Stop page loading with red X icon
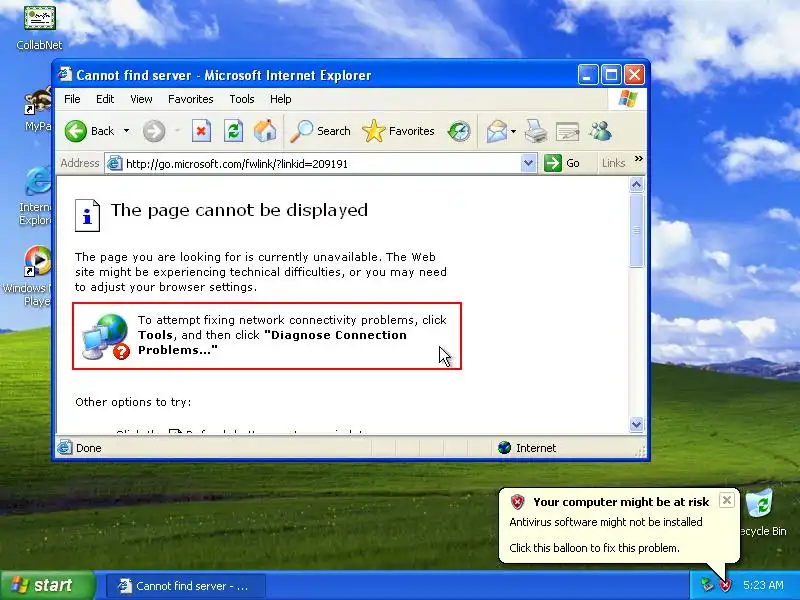800x600 pixels. [x=201, y=131]
